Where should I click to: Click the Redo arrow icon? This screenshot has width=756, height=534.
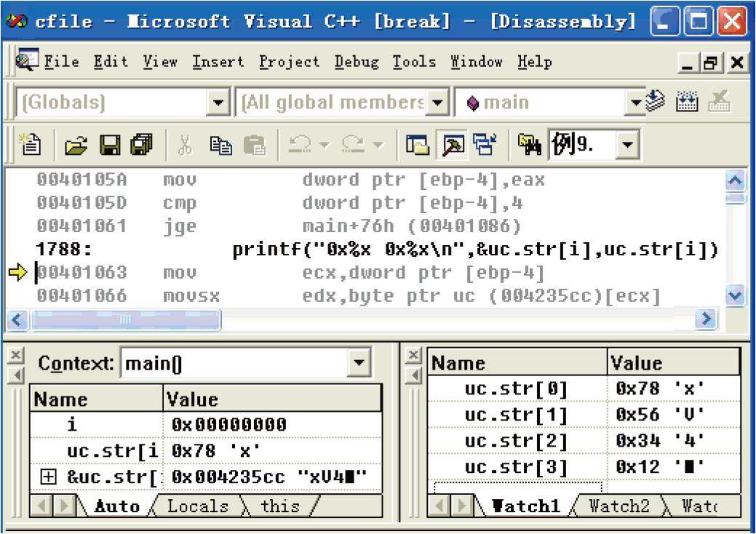pyautogui.click(x=353, y=144)
